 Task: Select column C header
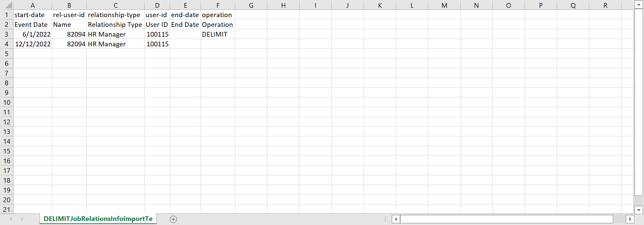(x=115, y=5)
